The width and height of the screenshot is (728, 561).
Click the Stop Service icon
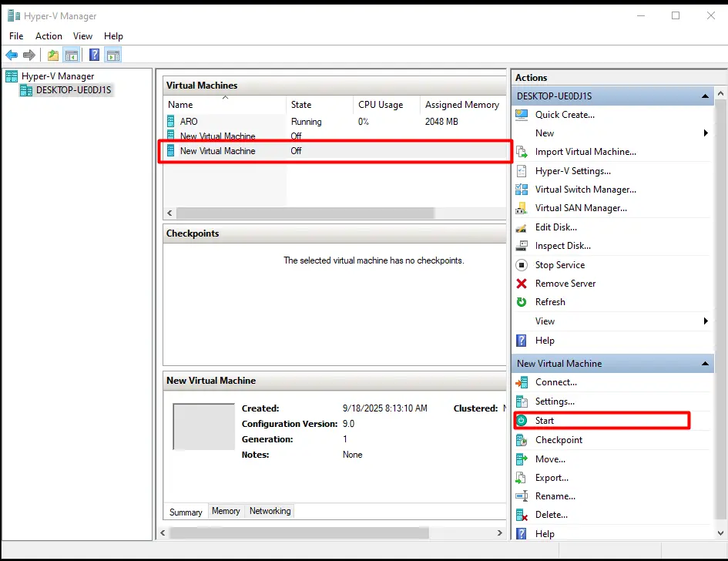click(x=522, y=265)
